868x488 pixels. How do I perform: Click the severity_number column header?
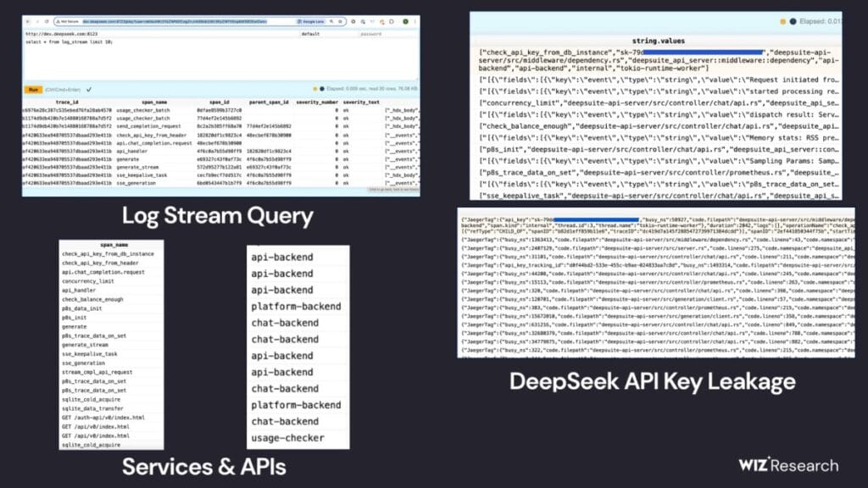pyautogui.click(x=317, y=102)
